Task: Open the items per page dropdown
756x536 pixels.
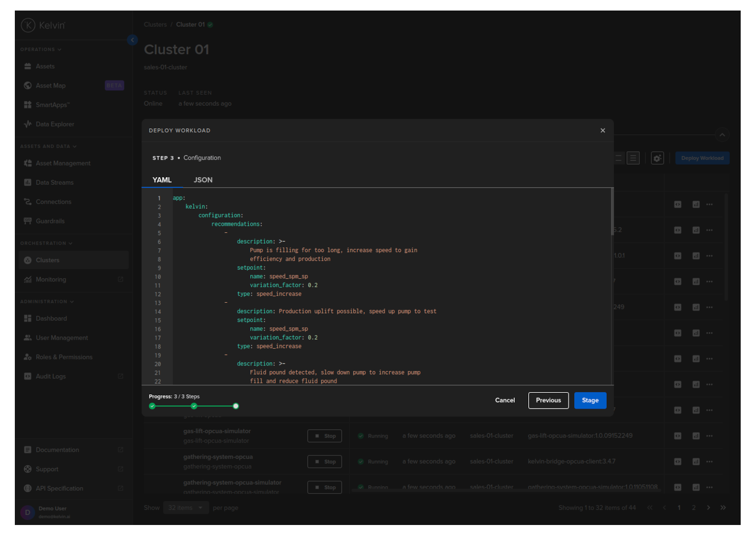Action: 186,508
